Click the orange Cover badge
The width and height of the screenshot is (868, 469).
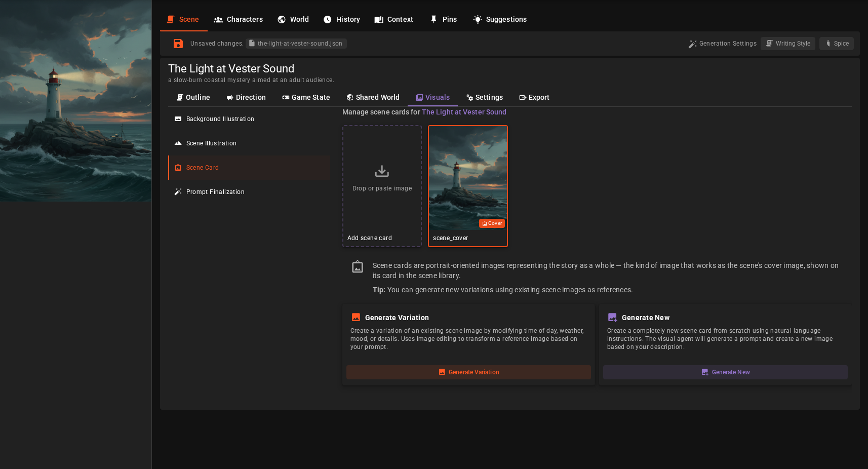pos(492,223)
